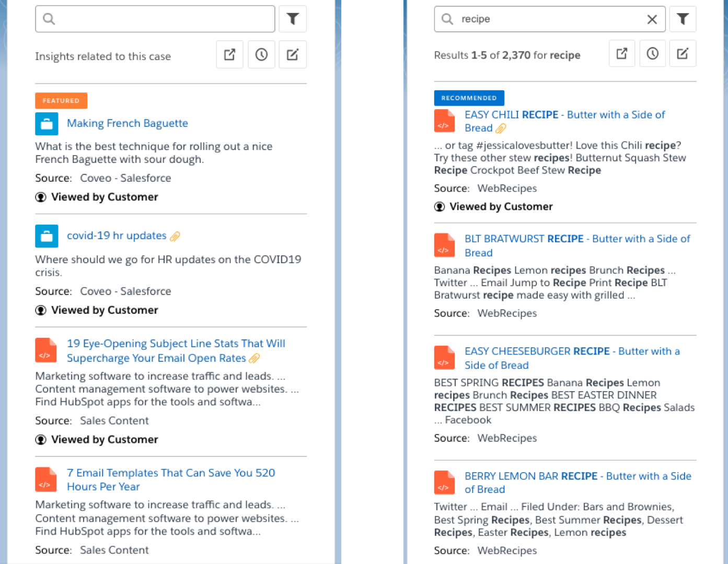Open the BLT BRATWURST RECIPE result
This screenshot has width=728, height=564.
point(577,245)
